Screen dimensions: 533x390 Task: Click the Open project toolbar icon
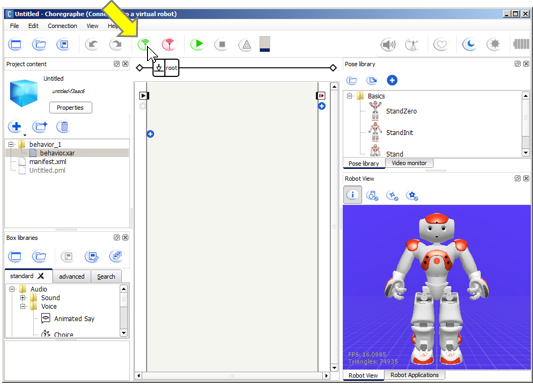[x=39, y=45]
